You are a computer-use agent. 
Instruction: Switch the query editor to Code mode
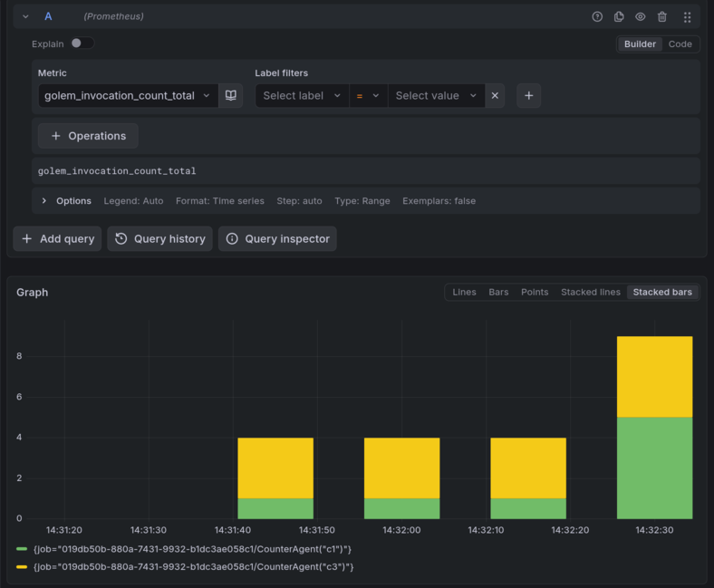point(680,43)
